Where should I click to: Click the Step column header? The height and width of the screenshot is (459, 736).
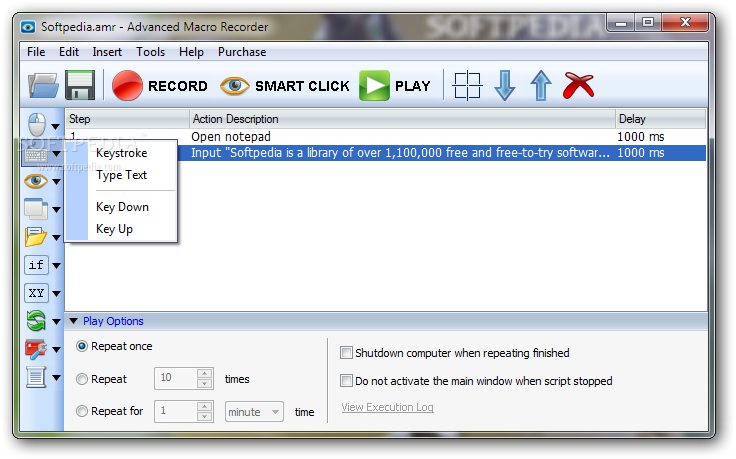(x=127, y=119)
